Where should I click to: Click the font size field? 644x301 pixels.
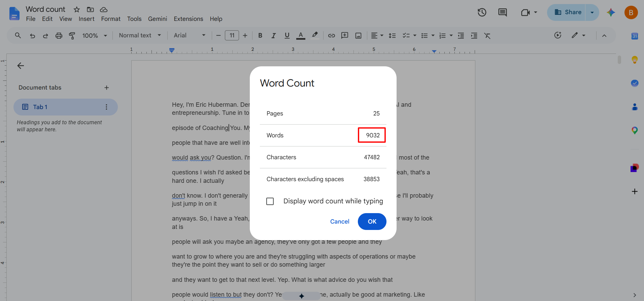pos(232,35)
